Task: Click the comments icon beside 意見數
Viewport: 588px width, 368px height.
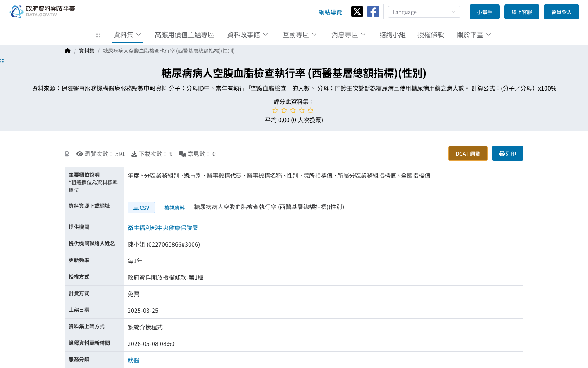Action: (x=182, y=154)
